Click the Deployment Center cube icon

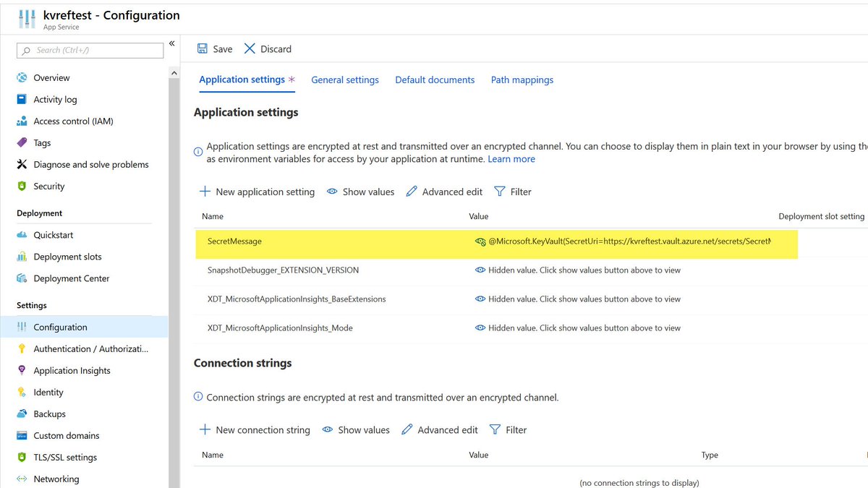[x=21, y=278]
